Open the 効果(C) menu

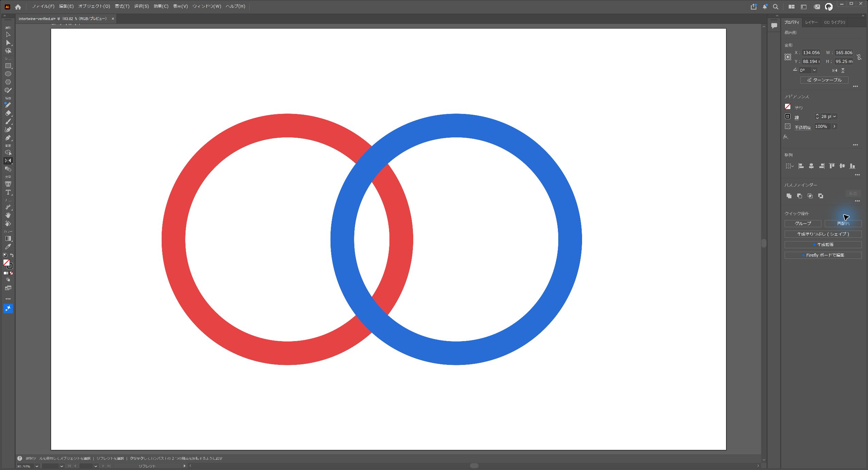161,6
